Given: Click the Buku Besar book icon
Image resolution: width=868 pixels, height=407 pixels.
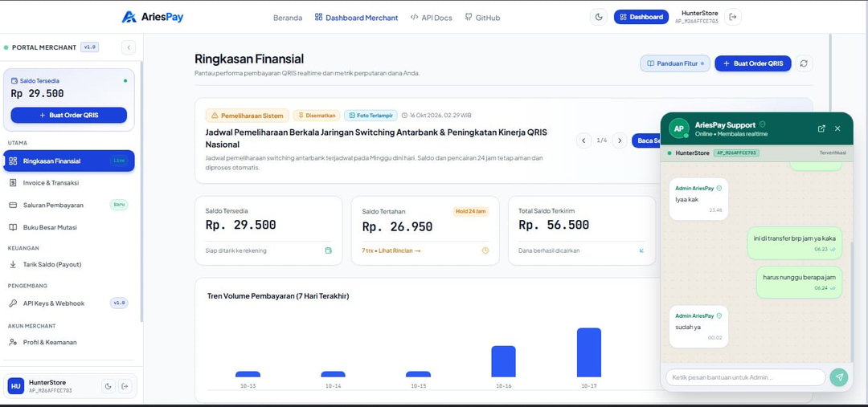Looking at the screenshot, I should [x=13, y=227].
